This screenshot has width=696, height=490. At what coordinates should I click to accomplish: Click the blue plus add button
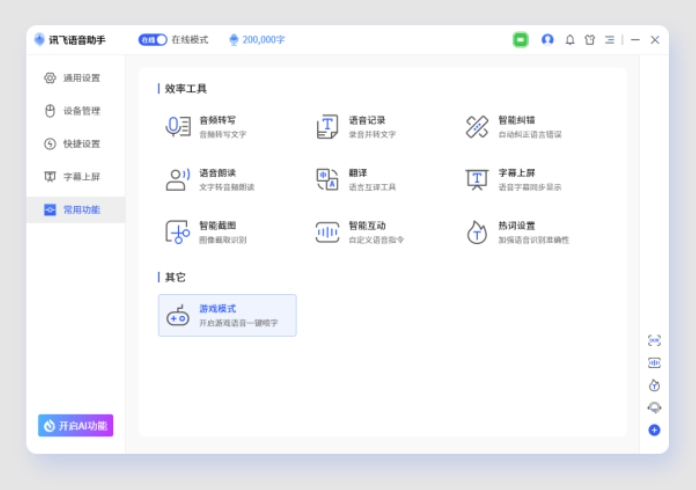point(654,430)
